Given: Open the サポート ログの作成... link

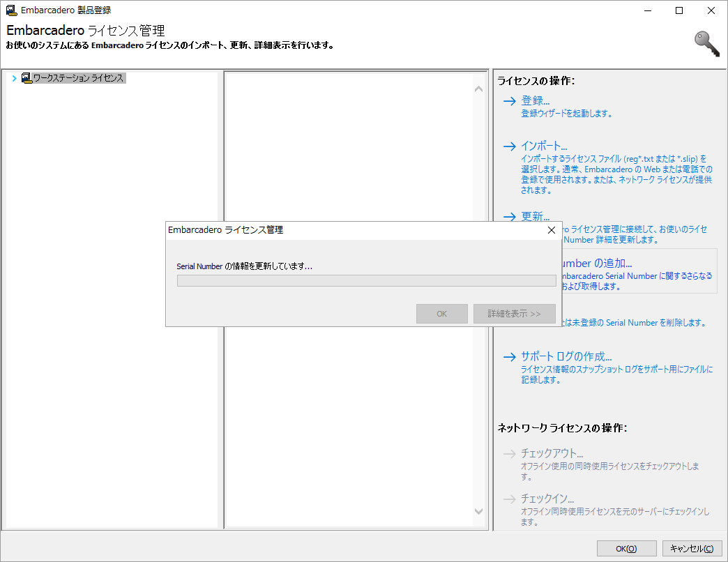Looking at the screenshot, I should coord(566,356).
